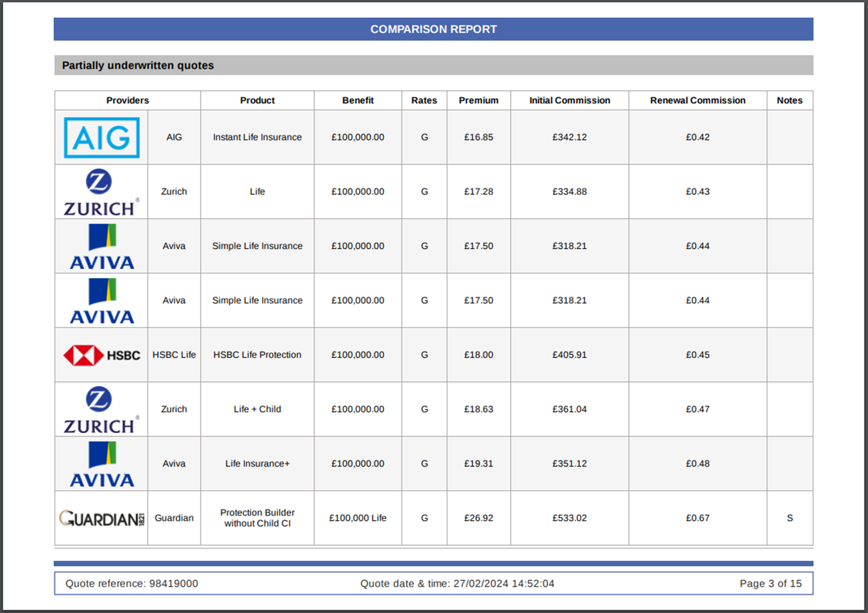Click the Zurich logo in the Life + Child row
Viewport: 868px width, 613px height.
(x=101, y=410)
